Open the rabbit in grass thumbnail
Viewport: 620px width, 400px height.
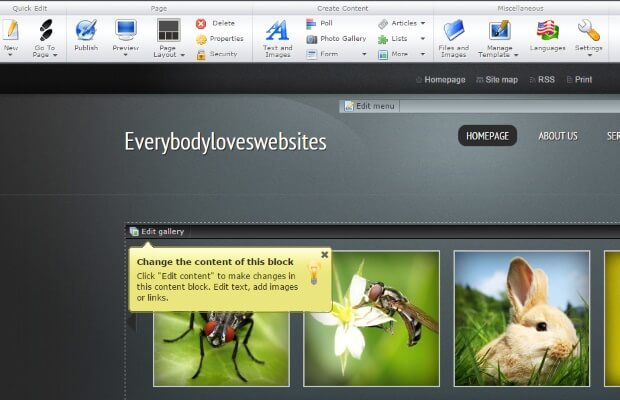click(522, 319)
